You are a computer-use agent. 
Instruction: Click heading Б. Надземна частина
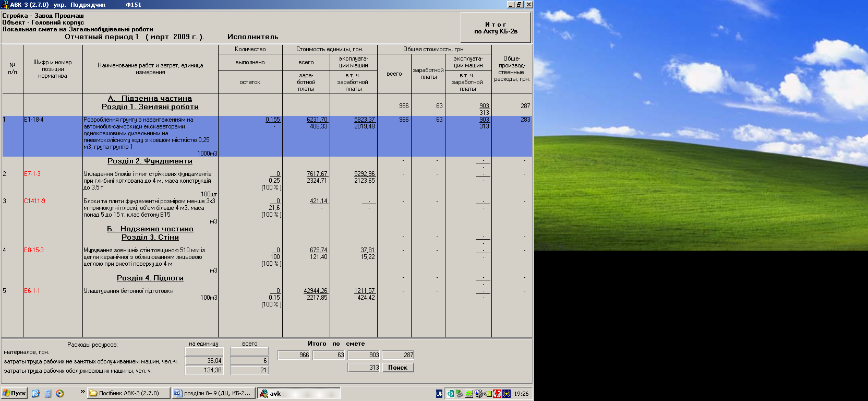pos(150,229)
